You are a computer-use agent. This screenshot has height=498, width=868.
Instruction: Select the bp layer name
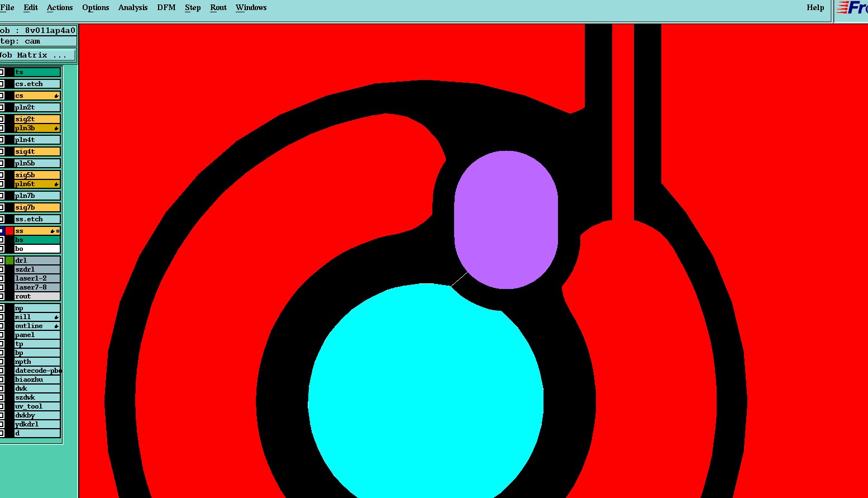[37, 353]
